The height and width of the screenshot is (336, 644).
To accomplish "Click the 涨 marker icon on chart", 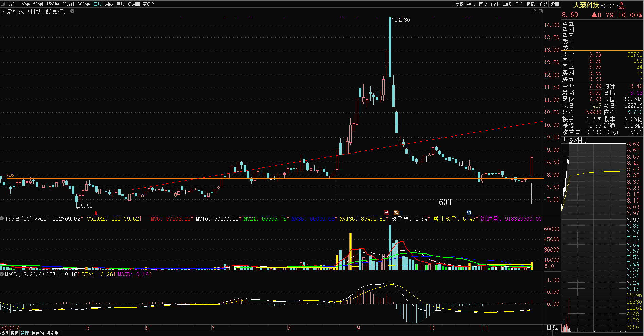I will coord(386,212).
